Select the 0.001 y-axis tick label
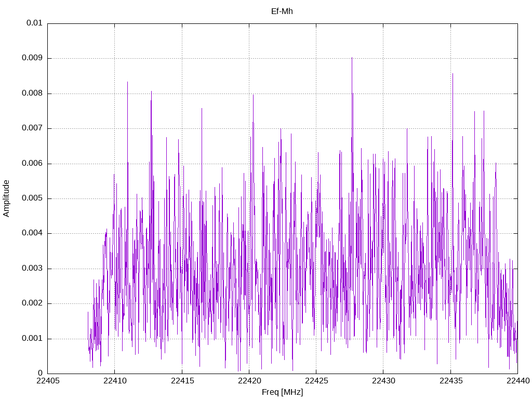The height and width of the screenshot is (399, 532). point(32,339)
